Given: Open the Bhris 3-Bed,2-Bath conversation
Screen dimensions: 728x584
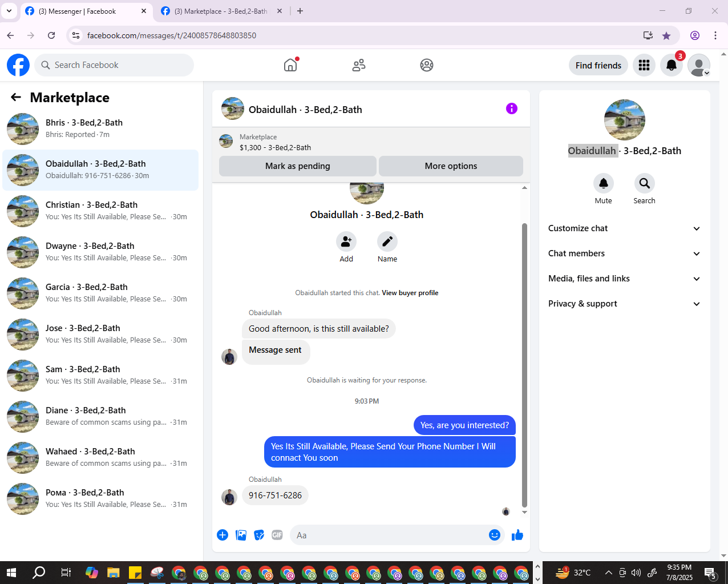Looking at the screenshot, I should 100,129.
